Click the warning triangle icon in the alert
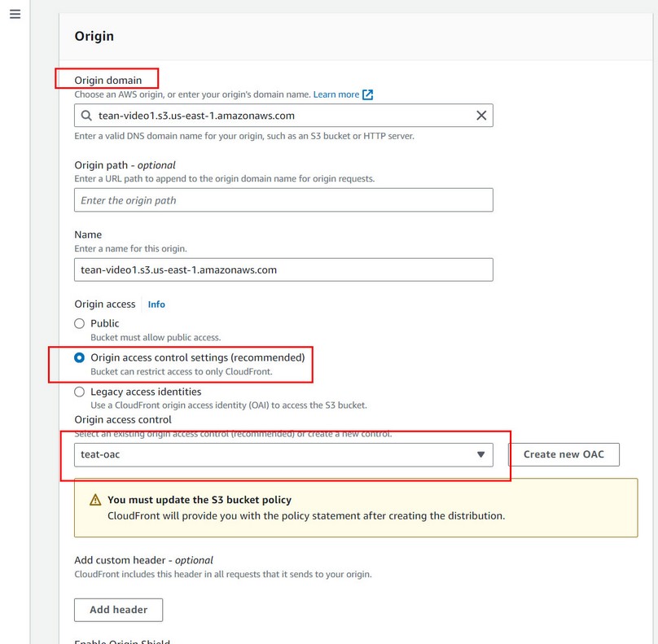The width and height of the screenshot is (658, 644). [95, 500]
